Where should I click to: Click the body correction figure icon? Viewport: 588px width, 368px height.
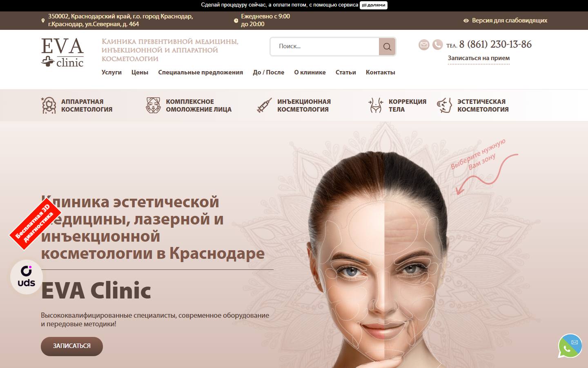click(x=376, y=105)
